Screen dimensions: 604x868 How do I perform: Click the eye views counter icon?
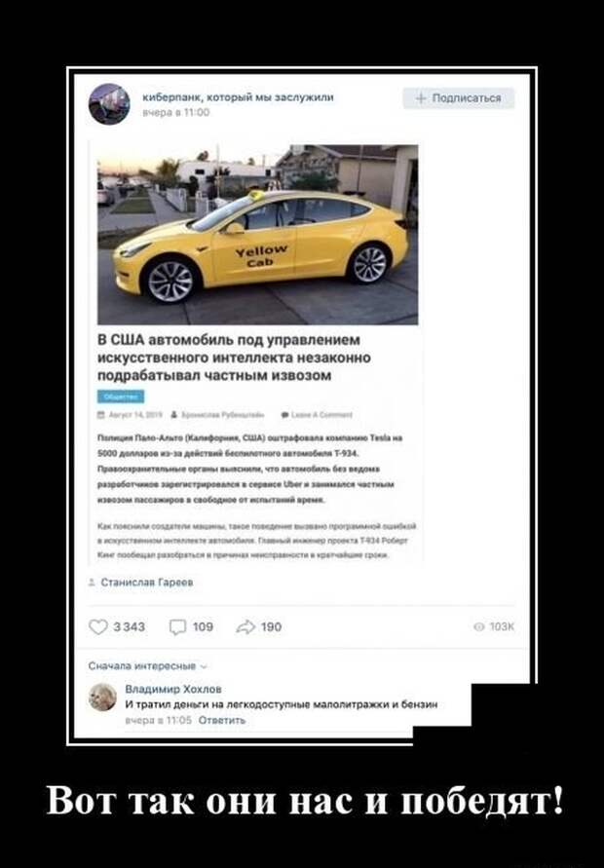479,626
